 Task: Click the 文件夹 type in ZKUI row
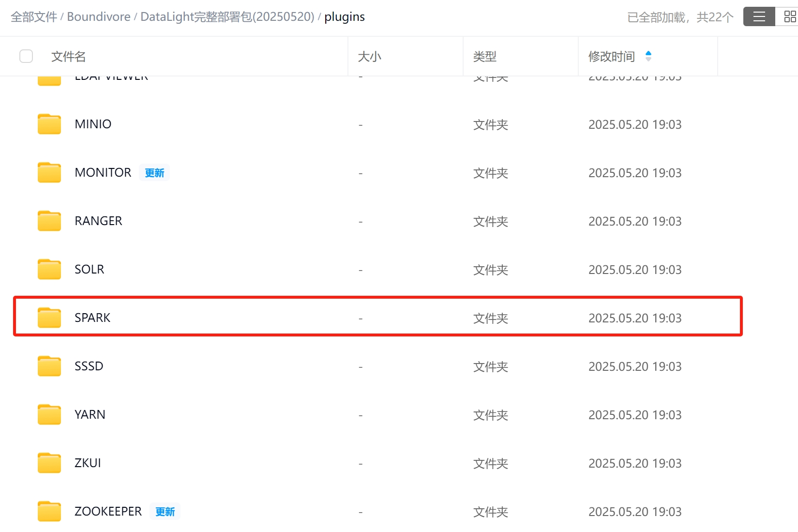(x=491, y=463)
